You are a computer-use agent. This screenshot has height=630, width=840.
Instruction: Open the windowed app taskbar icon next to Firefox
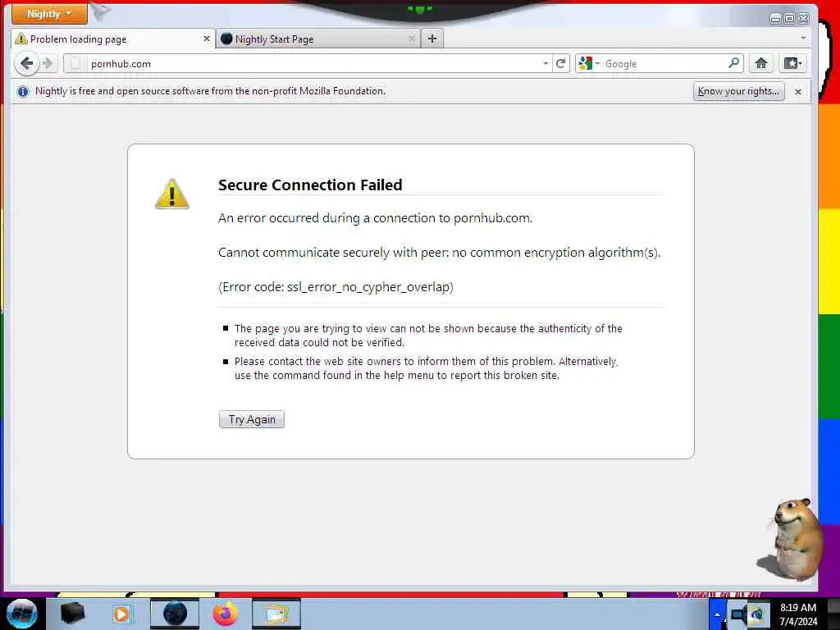[276, 614]
